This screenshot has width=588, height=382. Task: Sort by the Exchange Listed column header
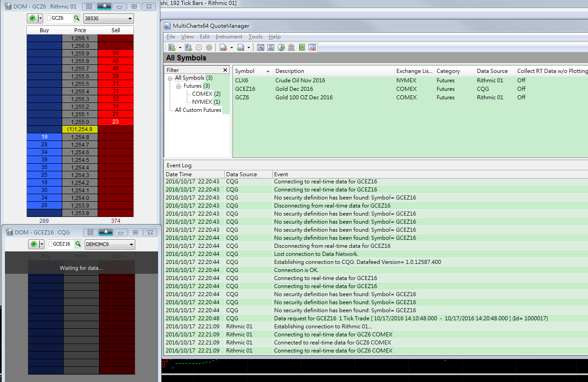point(414,71)
